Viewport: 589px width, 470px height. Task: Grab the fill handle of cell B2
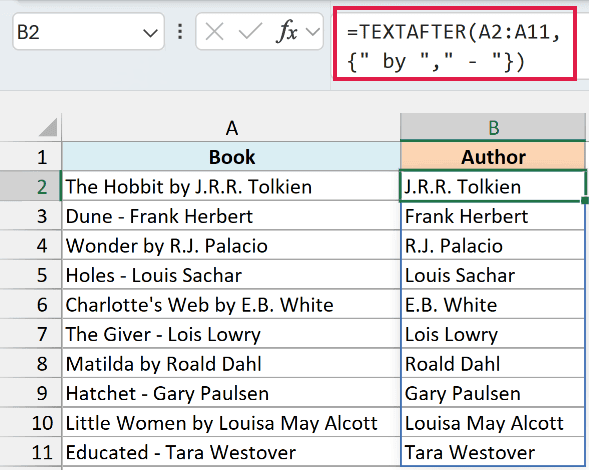585,200
